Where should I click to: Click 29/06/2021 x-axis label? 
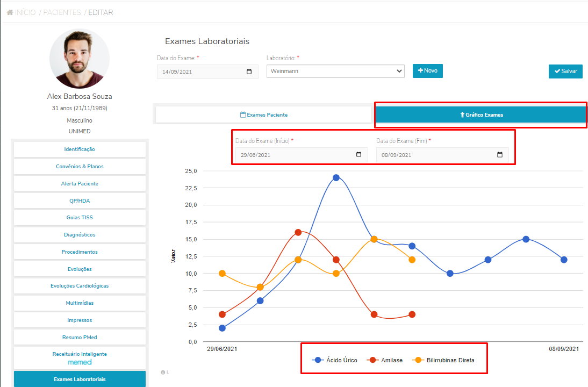222,349
